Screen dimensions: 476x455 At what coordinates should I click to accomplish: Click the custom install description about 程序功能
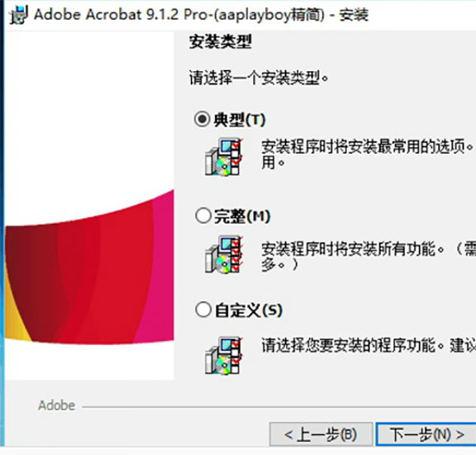(369, 345)
